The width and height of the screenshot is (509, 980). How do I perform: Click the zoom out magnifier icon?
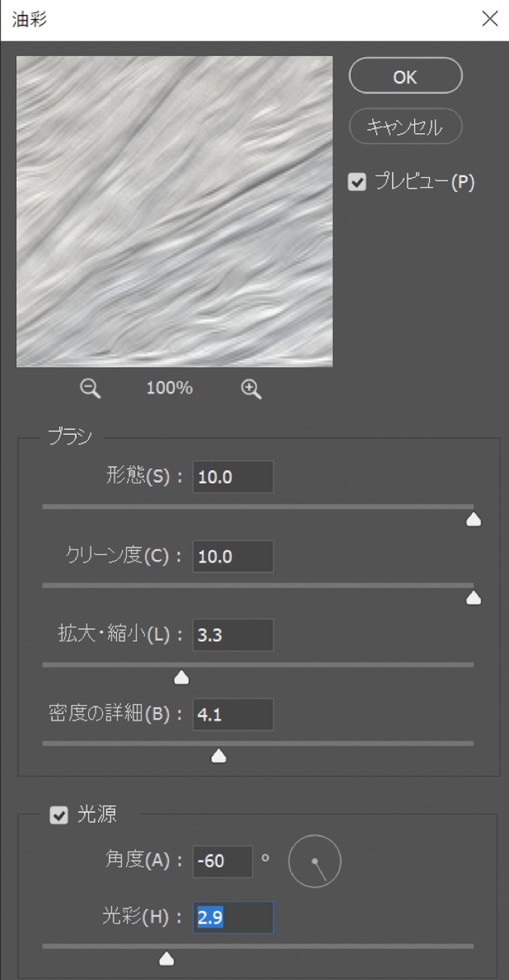[x=90, y=388]
